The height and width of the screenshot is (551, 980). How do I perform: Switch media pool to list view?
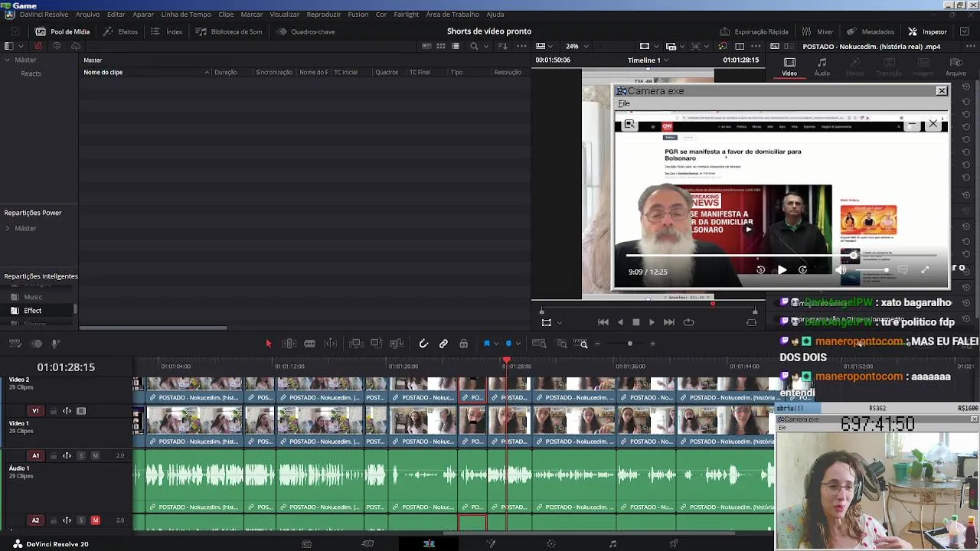pos(455,46)
